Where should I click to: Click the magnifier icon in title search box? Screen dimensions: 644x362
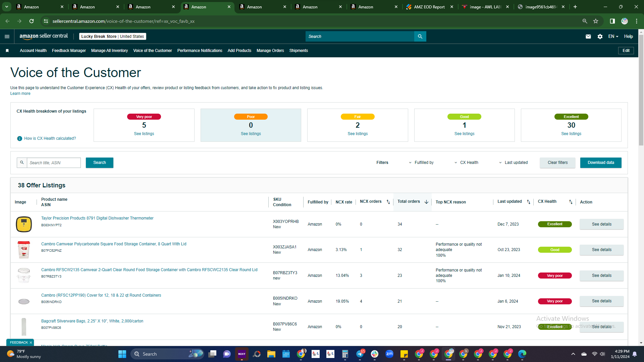22,163
